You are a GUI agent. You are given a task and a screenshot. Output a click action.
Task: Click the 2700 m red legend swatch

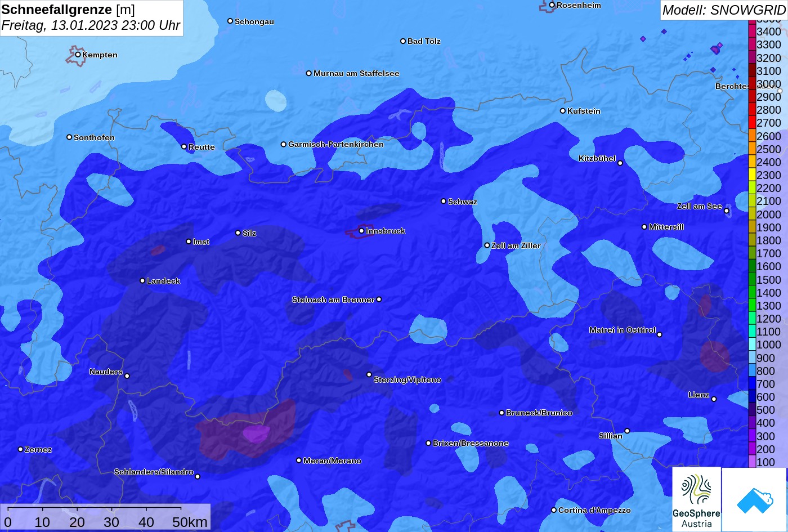coord(752,123)
